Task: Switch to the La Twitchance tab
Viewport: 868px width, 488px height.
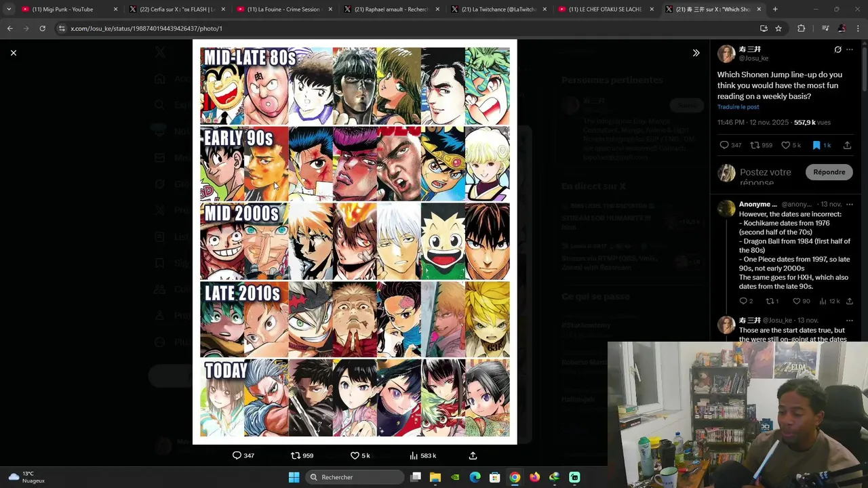Action: pos(498,9)
